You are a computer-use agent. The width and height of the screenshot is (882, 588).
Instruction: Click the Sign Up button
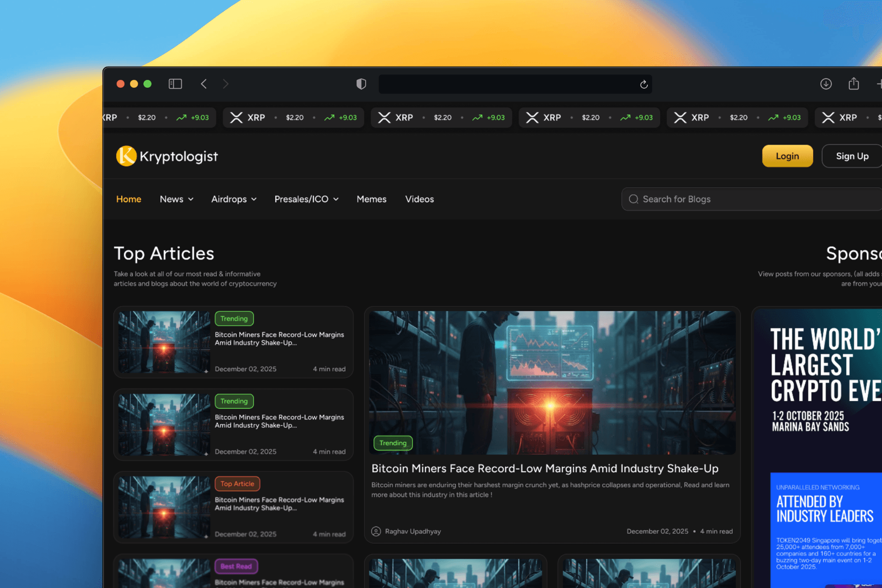tap(852, 156)
